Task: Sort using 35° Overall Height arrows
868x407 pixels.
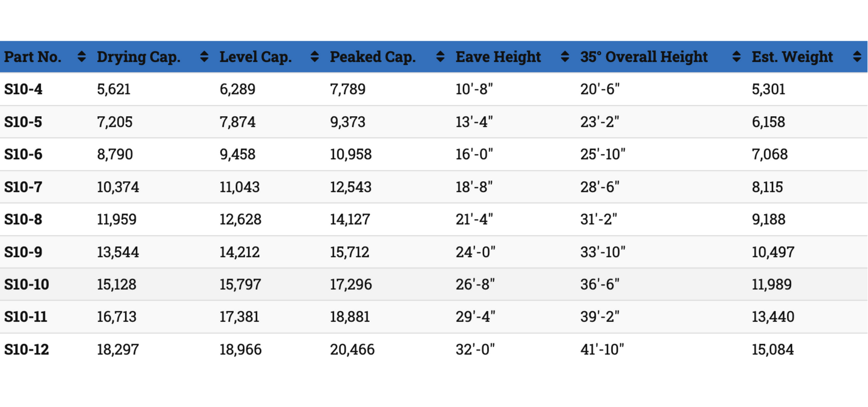Action: pyautogui.click(x=736, y=57)
